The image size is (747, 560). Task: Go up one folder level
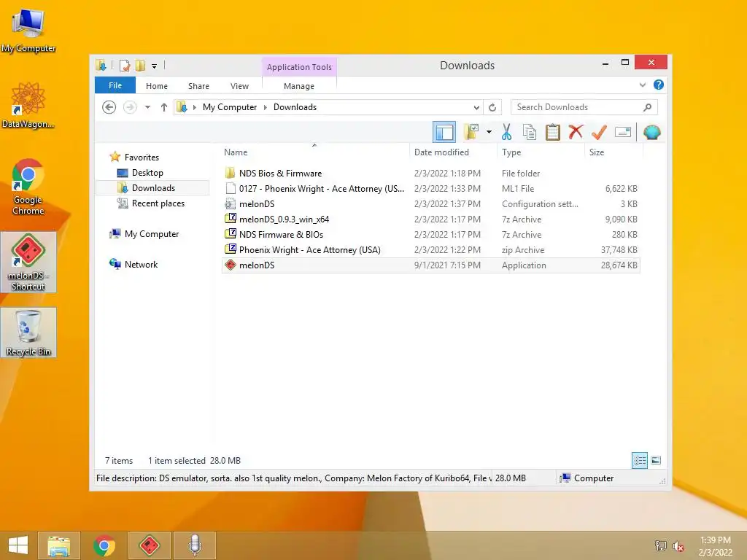point(164,107)
